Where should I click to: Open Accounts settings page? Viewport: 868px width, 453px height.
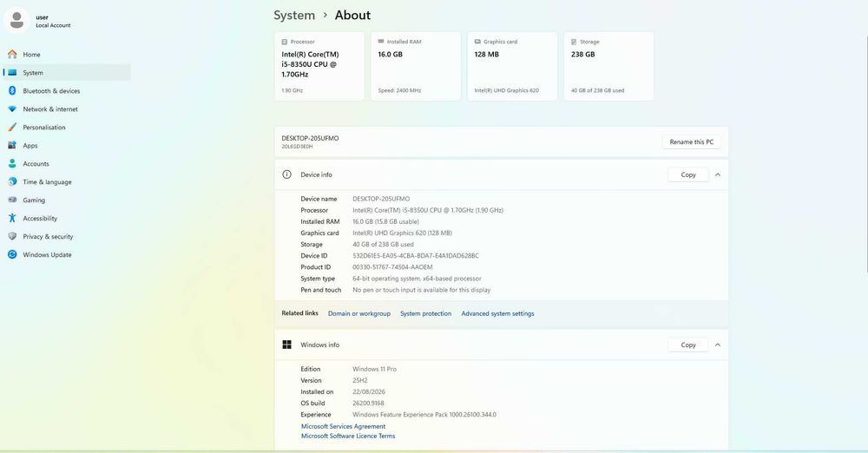[67, 164]
